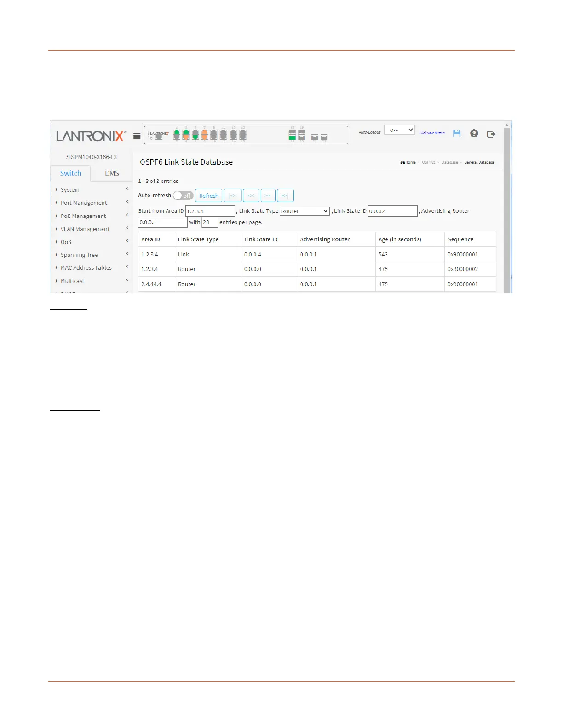Image resolution: width=563 pixels, height=728 pixels.
Task: Click the Refresh button
Action: (x=209, y=196)
